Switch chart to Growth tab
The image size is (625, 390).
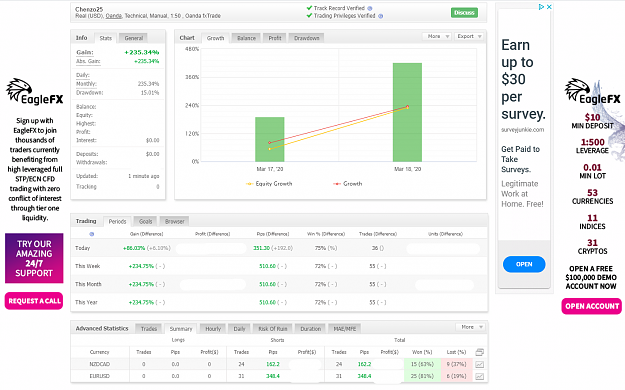pyautogui.click(x=215, y=38)
